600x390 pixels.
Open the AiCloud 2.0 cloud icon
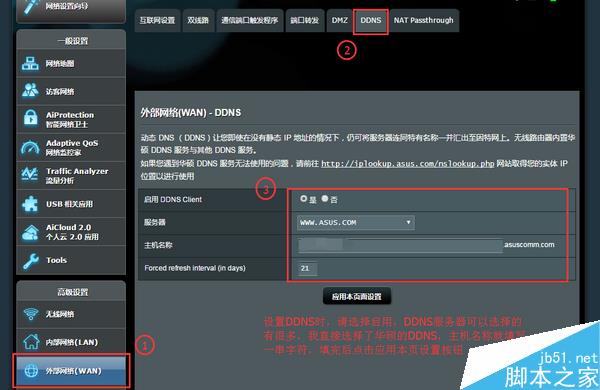[x=30, y=232]
